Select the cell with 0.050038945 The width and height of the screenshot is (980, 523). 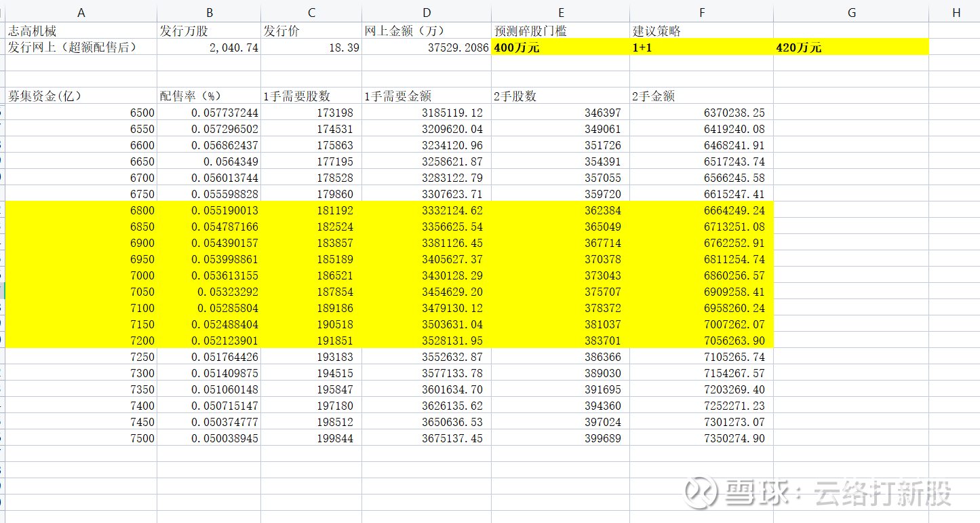(209, 438)
